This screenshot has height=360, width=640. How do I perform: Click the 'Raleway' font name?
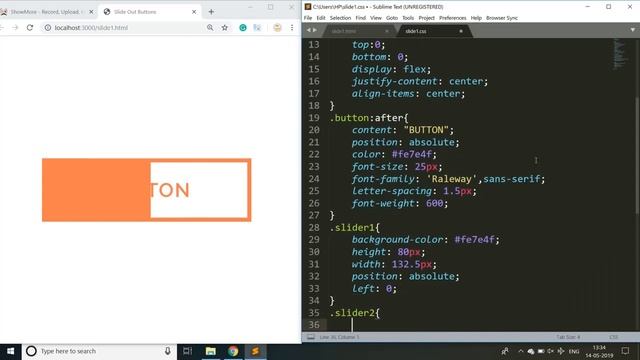451,179
